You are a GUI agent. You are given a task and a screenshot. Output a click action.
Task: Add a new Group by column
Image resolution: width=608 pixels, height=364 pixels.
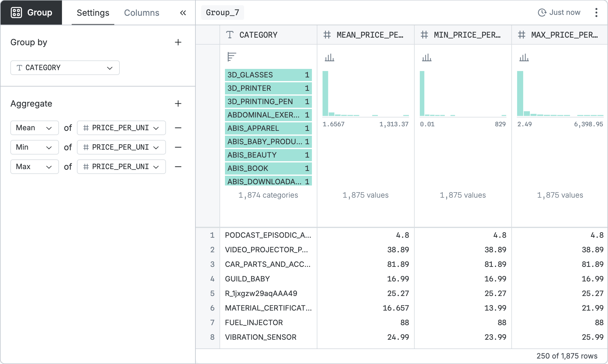click(178, 42)
